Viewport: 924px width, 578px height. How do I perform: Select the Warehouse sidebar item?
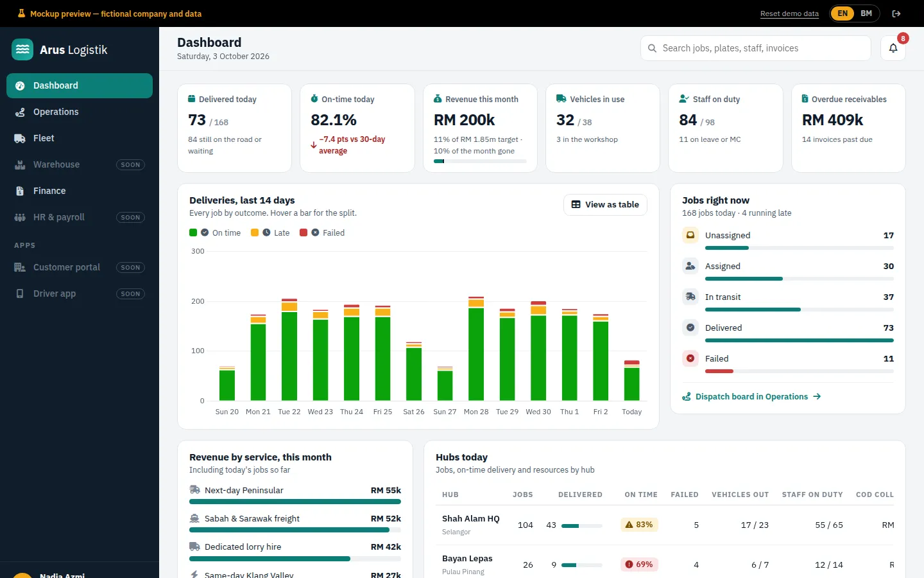pyautogui.click(x=80, y=164)
